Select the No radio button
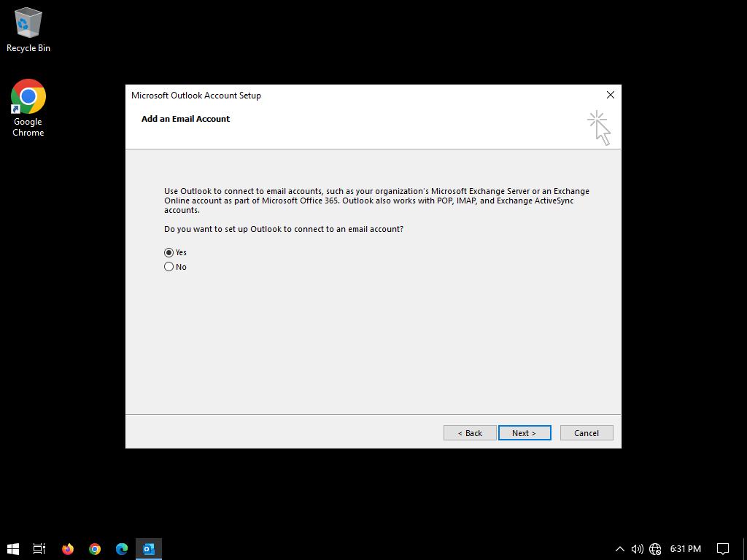The width and height of the screenshot is (747, 560). (169, 267)
